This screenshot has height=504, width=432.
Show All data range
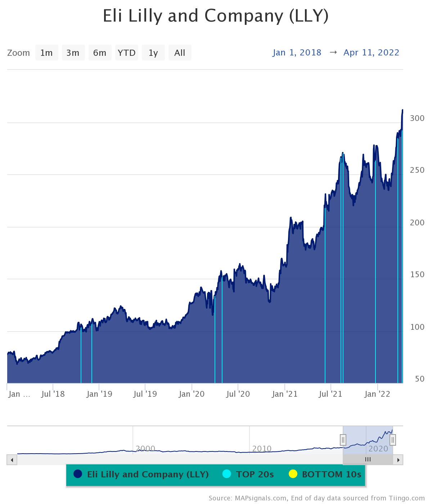pos(180,53)
